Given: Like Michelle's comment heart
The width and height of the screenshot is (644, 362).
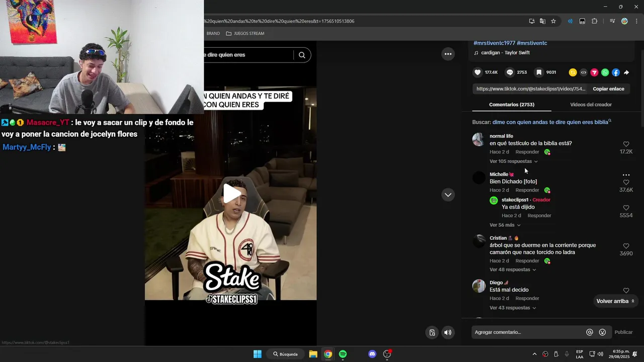Looking at the screenshot, I should pyautogui.click(x=626, y=183).
